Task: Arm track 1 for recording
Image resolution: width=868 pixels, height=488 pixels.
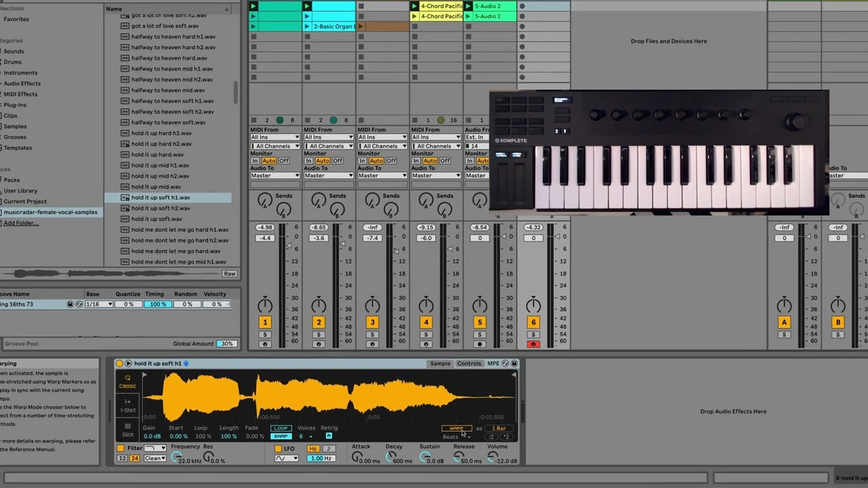Action: click(265, 344)
